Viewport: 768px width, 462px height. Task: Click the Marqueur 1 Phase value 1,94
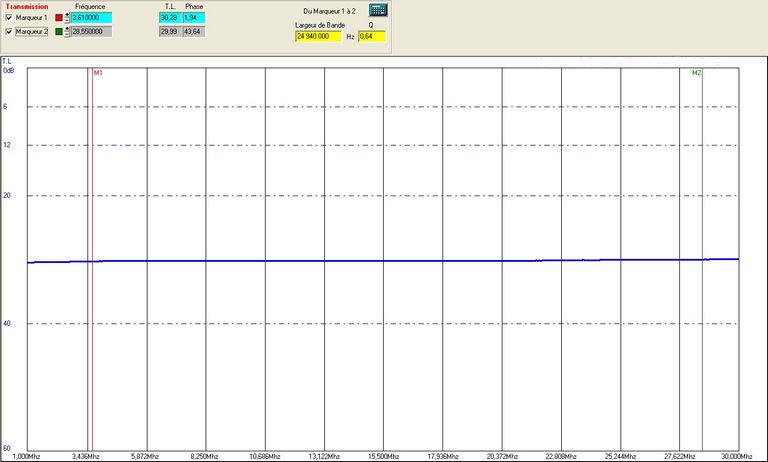[194, 18]
